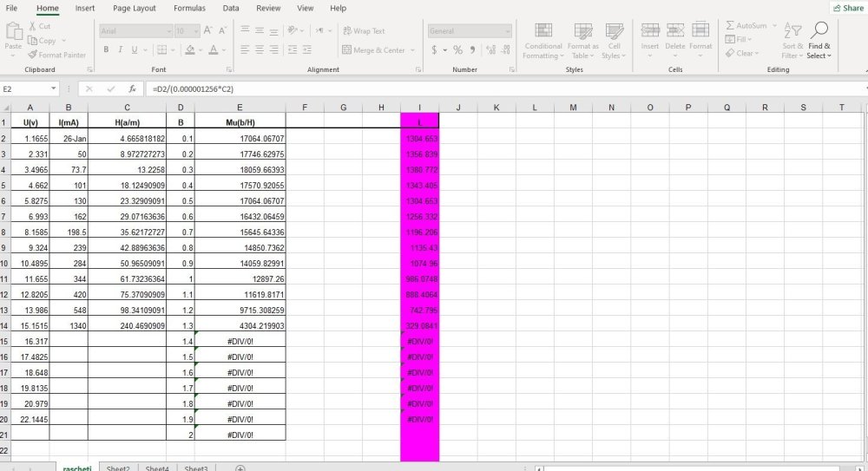This screenshot has width=868, height=471.
Task: Click into the formula bar
Action: click(503, 88)
